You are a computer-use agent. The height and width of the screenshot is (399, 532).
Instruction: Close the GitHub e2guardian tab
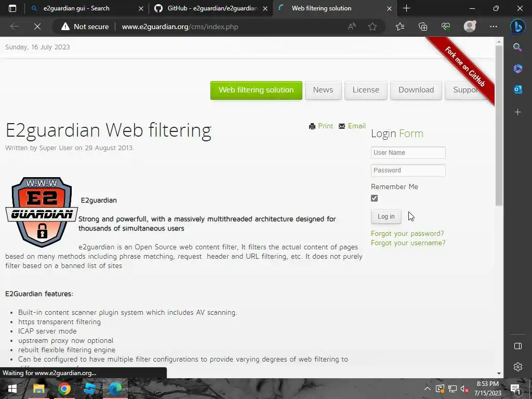pos(265,8)
